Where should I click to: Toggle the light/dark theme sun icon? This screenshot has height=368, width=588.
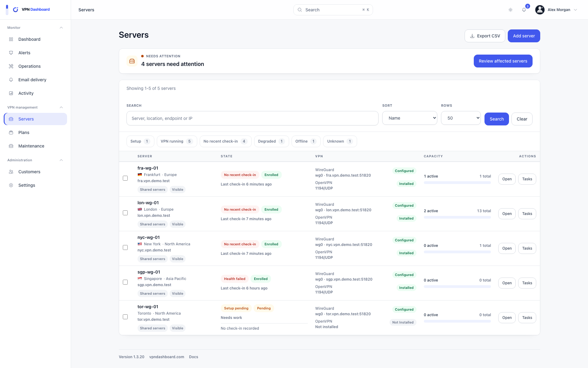tap(511, 10)
